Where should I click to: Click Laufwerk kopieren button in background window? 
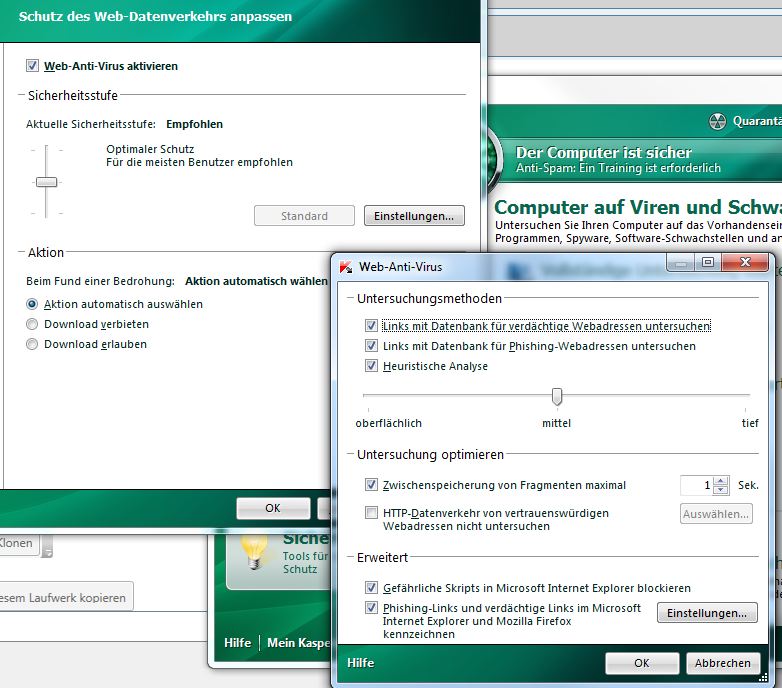pyautogui.click(x=66, y=597)
